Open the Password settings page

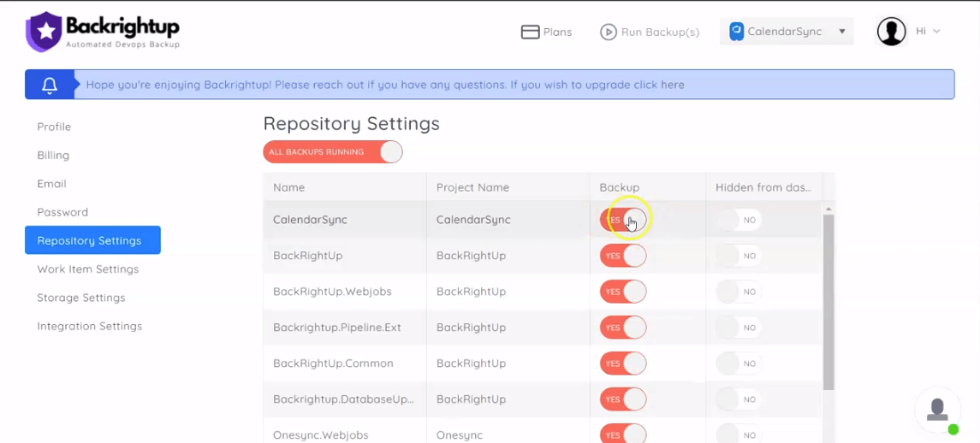coord(62,212)
